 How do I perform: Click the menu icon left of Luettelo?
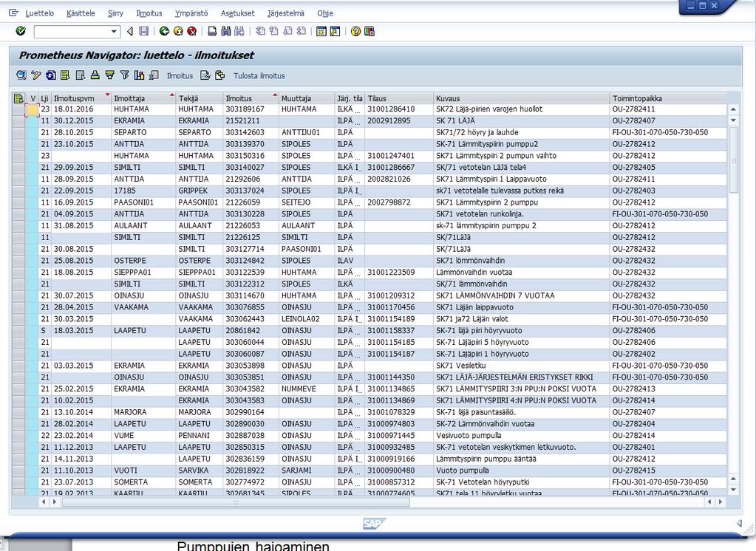(x=13, y=13)
